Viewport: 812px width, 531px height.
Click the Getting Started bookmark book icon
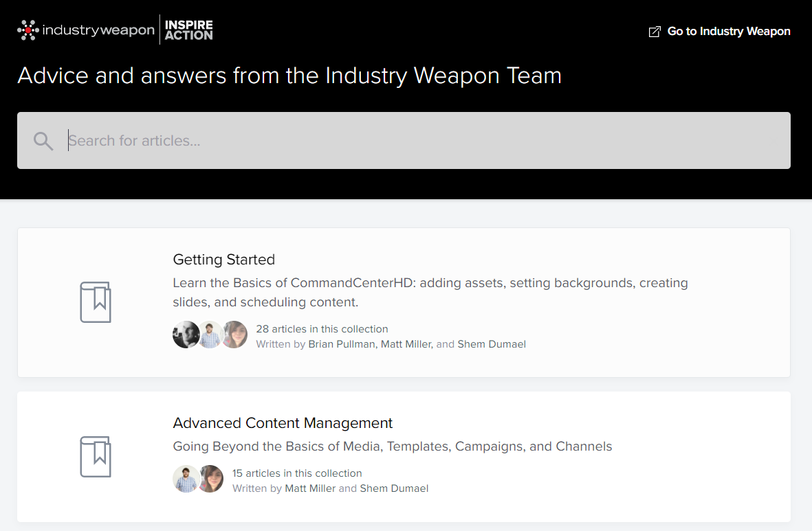coord(96,302)
